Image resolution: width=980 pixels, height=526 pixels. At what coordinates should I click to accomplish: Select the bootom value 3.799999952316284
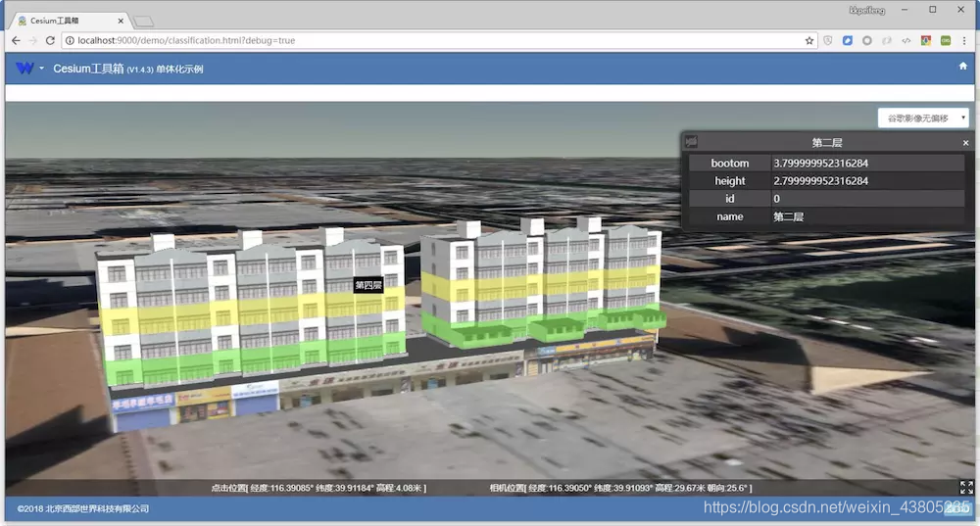pos(820,163)
